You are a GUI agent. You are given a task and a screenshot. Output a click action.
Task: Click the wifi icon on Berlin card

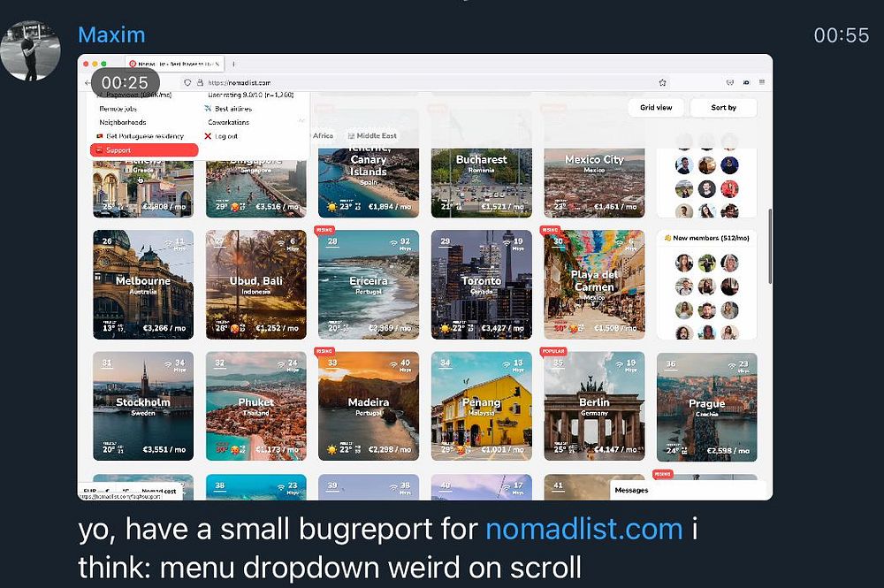tap(619, 365)
